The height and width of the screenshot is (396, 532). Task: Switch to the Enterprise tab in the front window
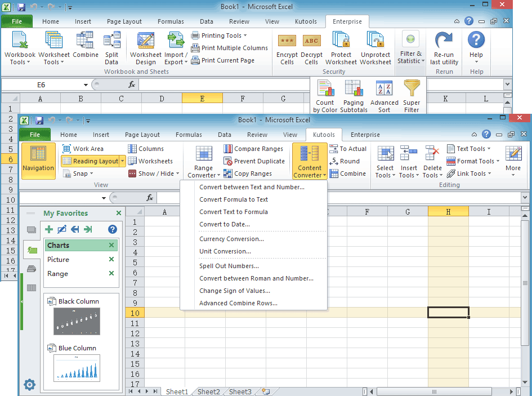(x=365, y=135)
